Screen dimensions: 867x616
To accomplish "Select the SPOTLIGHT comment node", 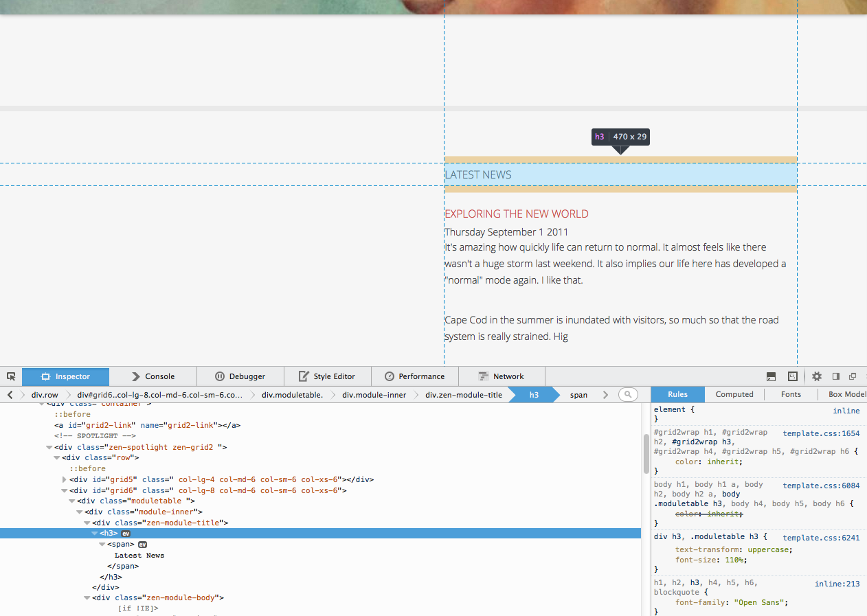I will click(95, 436).
